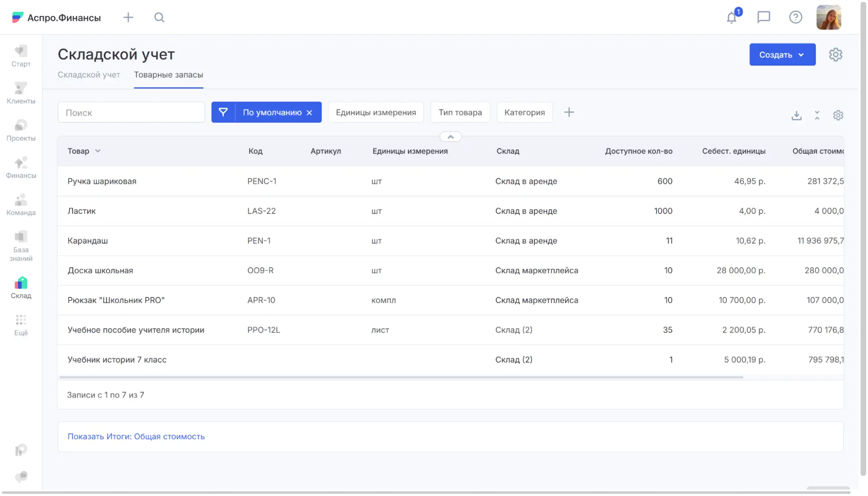
Task: Click into the Поиск search field
Action: click(131, 113)
